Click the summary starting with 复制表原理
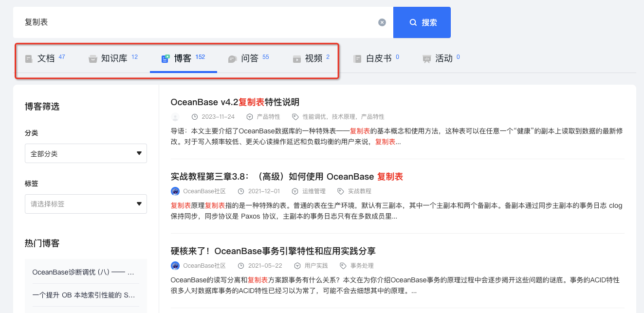Viewport: 644px width, 313px height. pos(397,211)
